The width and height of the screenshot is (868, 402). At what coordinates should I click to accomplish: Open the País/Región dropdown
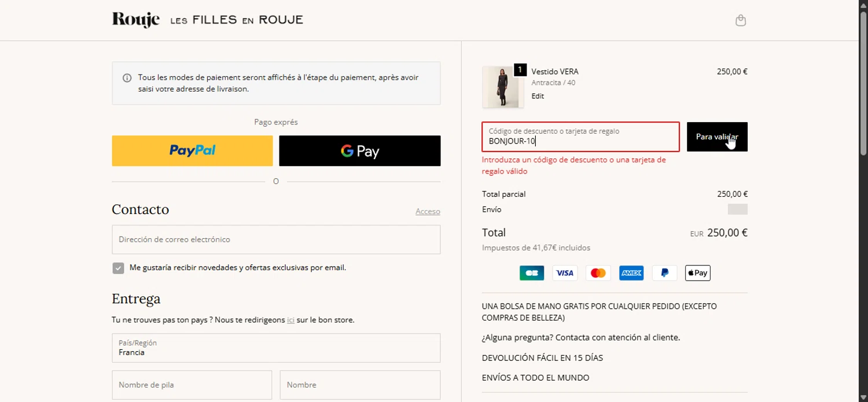tap(276, 348)
